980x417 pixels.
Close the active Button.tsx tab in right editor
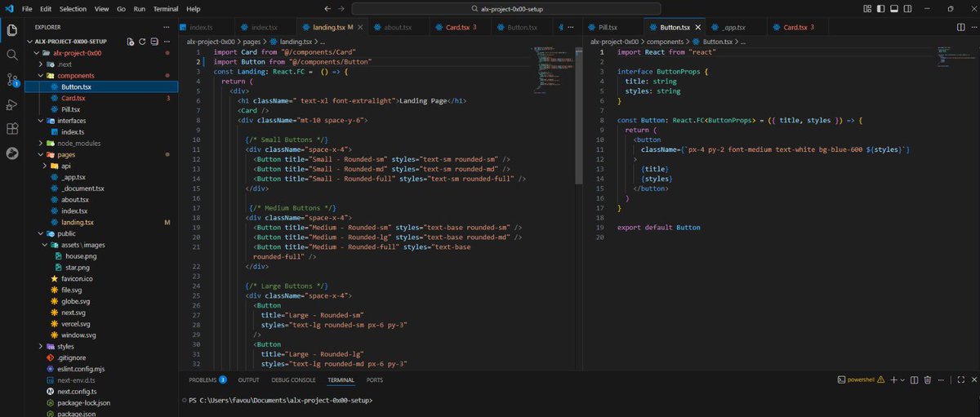(x=697, y=27)
